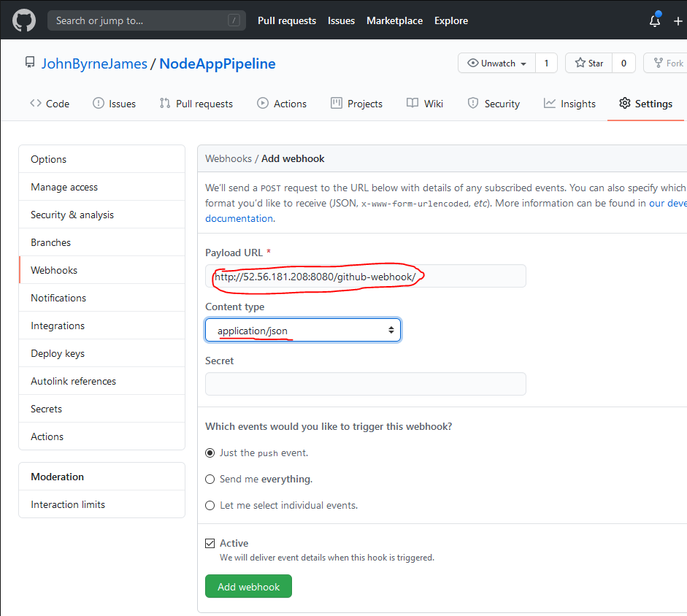Open the documentation link
This screenshot has width=687, height=616.
pyautogui.click(x=239, y=218)
